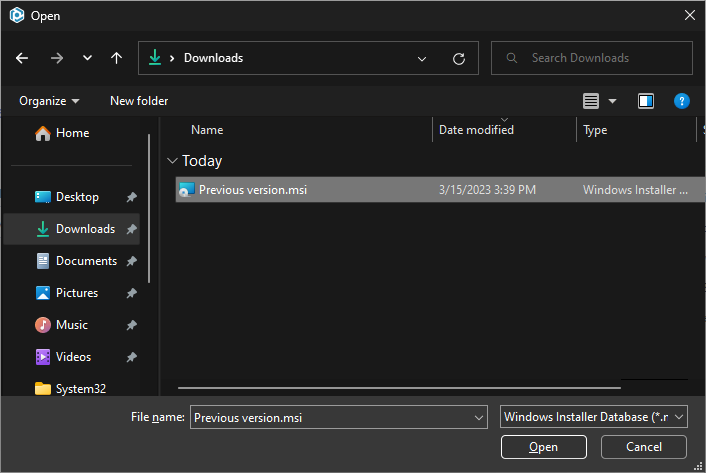
Task: Click the pin icon next to Pictures
Action: [131, 293]
